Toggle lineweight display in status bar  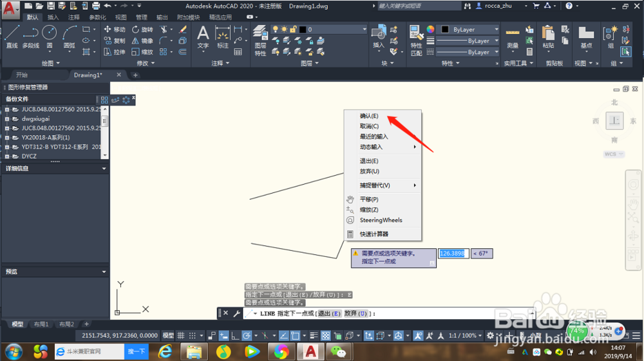click(314, 335)
